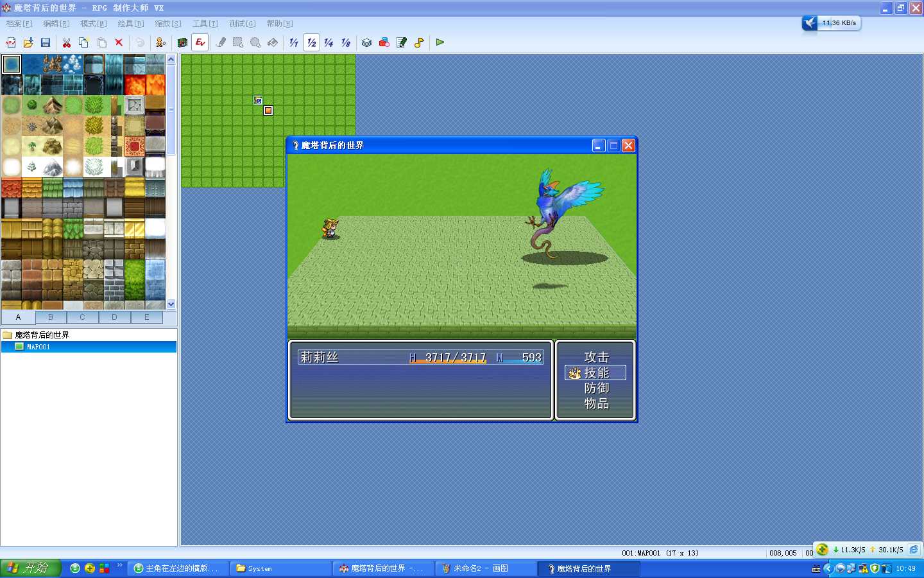Click the red X Delete icon

click(119, 42)
